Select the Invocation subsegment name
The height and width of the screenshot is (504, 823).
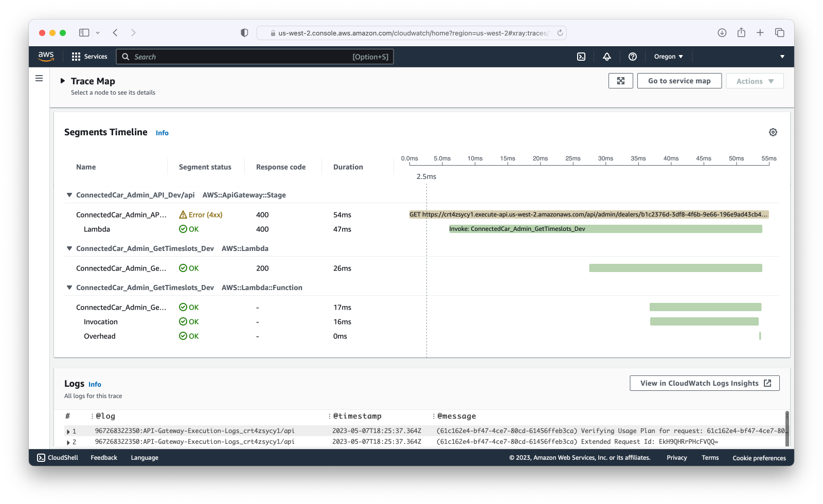[x=101, y=322]
